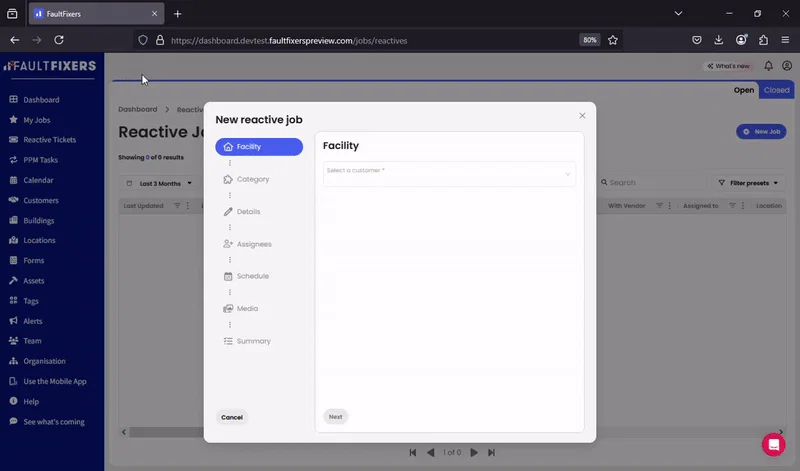Open the Assigned to column menu
This screenshot has width=800, height=471.
pos(743,206)
